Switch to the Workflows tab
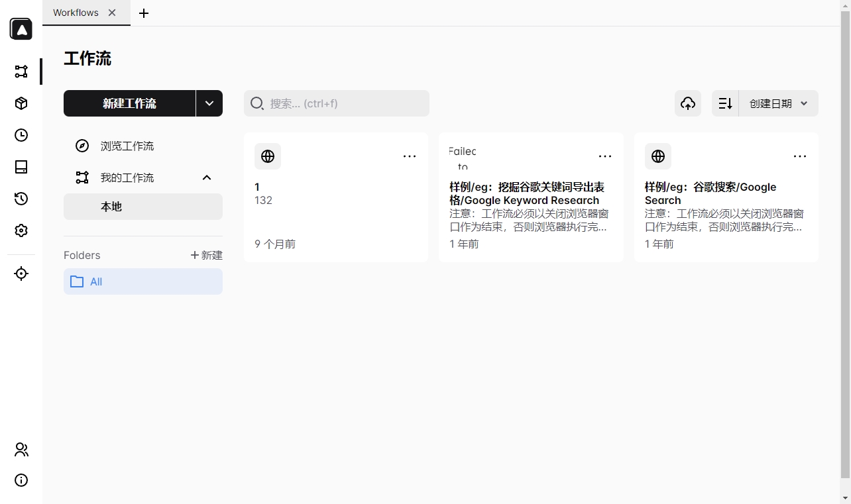This screenshot has height=504, width=851. pyautogui.click(x=75, y=12)
